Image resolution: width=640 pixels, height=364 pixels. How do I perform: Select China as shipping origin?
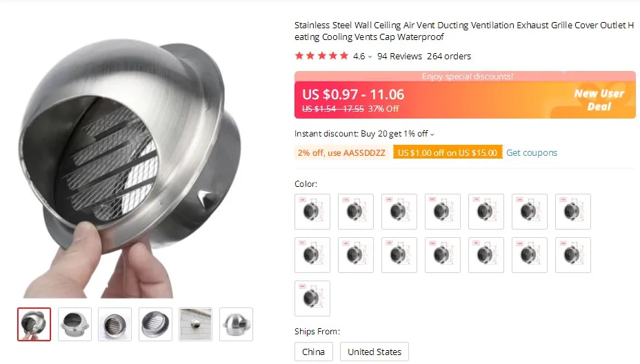[314, 352]
